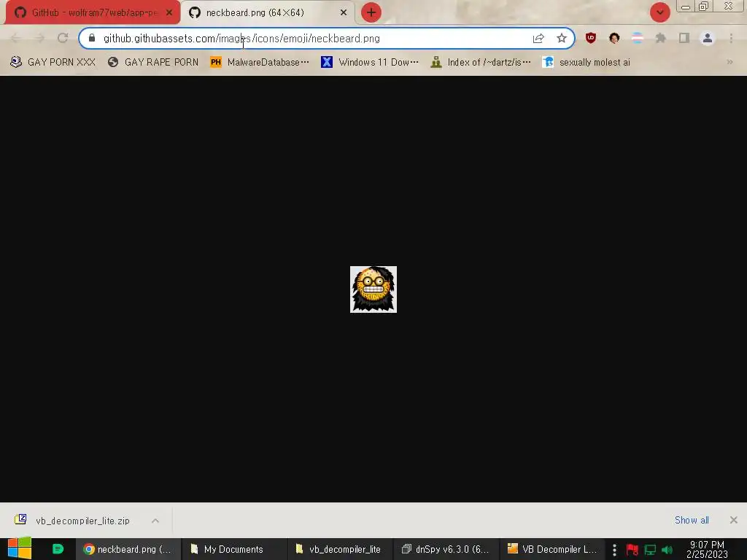Open the Index of /~dartz/is… bookmark
The image size is (747, 560).
(x=481, y=62)
